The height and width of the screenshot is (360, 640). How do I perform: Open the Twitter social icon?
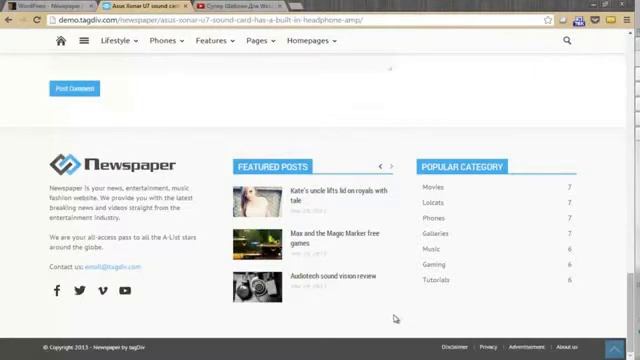(80, 290)
